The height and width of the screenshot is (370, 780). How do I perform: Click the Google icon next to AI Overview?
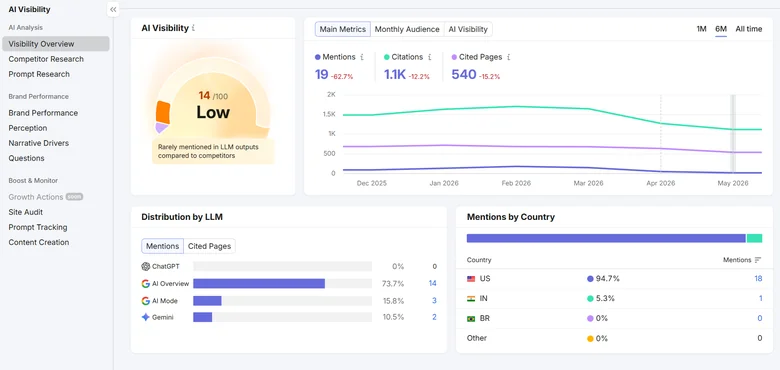[x=145, y=283]
